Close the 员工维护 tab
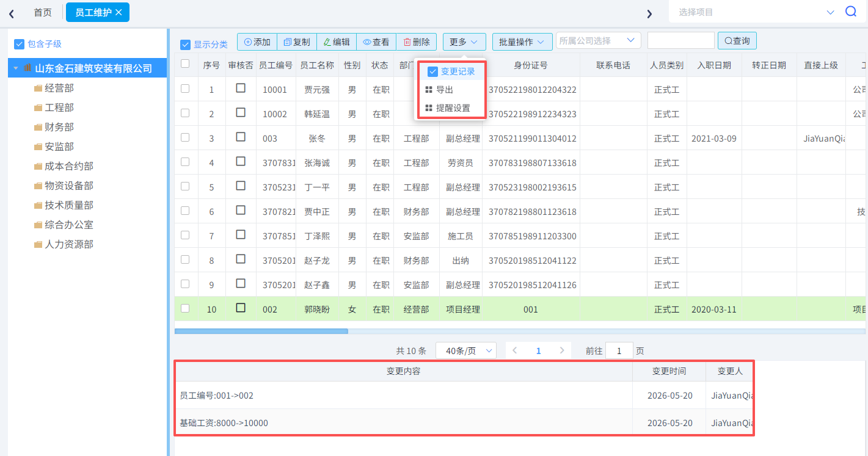The height and width of the screenshot is (456, 868). (119, 12)
